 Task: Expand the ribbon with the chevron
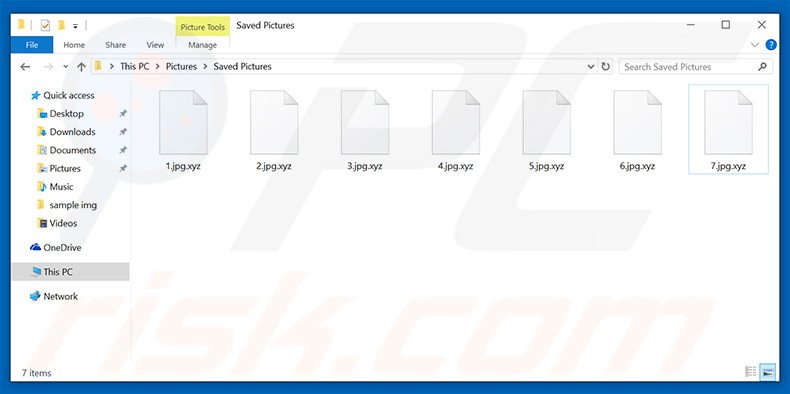(x=754, y=45)
